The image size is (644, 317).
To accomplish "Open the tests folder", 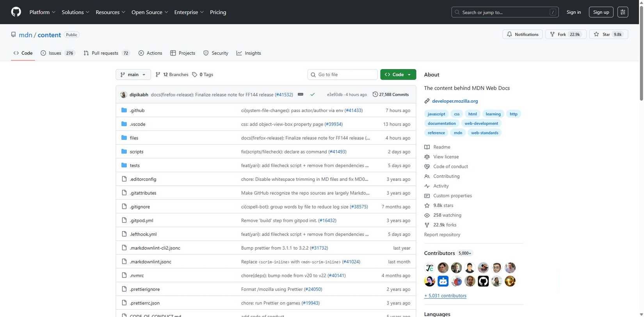I will pyautogui.click(x=135, y=166).
